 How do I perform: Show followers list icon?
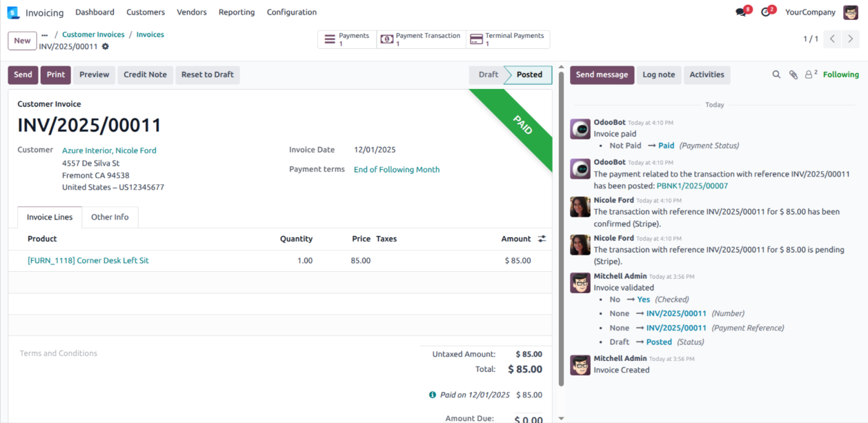(810, 75)
